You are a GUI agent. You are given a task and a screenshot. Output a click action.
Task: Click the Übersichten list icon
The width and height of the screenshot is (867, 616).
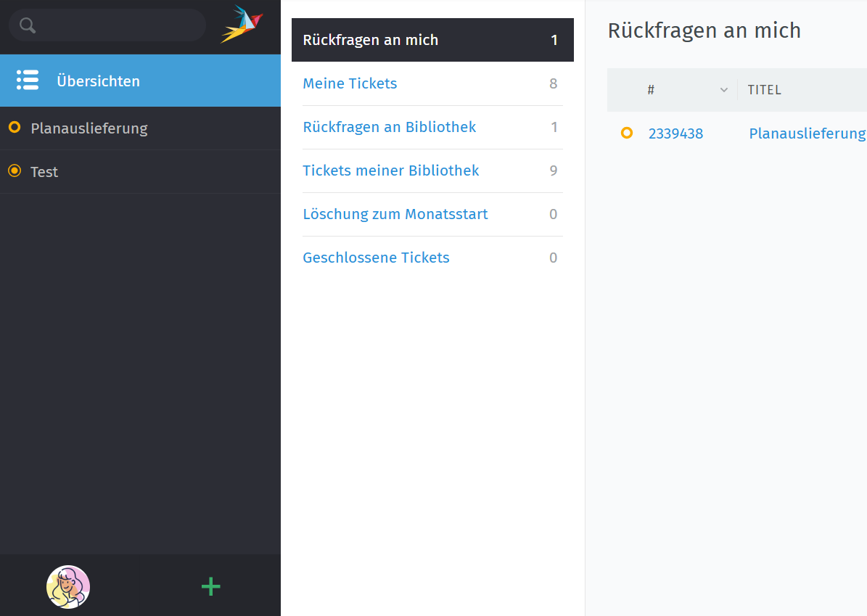[28, 81]
